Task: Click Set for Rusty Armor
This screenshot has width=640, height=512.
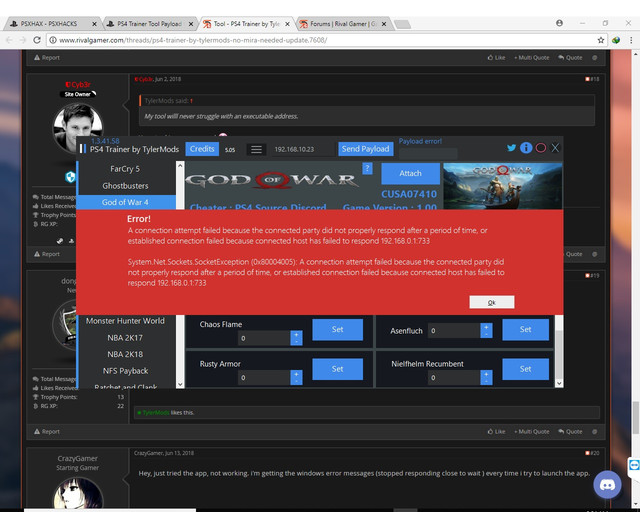Action: coord(338,369)
